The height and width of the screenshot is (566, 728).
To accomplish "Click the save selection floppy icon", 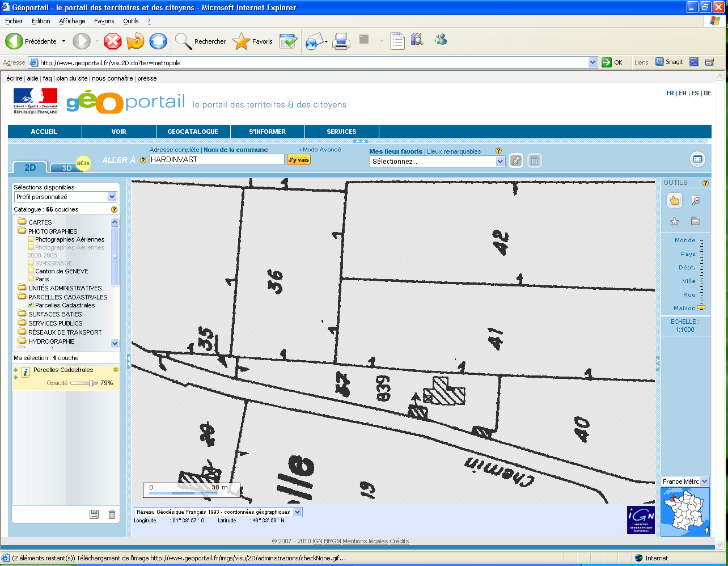I will point(94,514).
